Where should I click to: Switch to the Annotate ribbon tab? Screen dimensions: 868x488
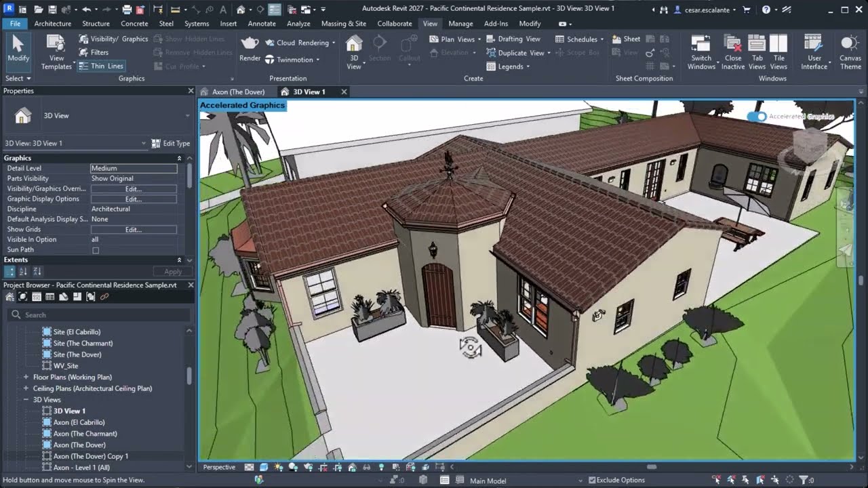pyautogui.click(x=262, y=23)
